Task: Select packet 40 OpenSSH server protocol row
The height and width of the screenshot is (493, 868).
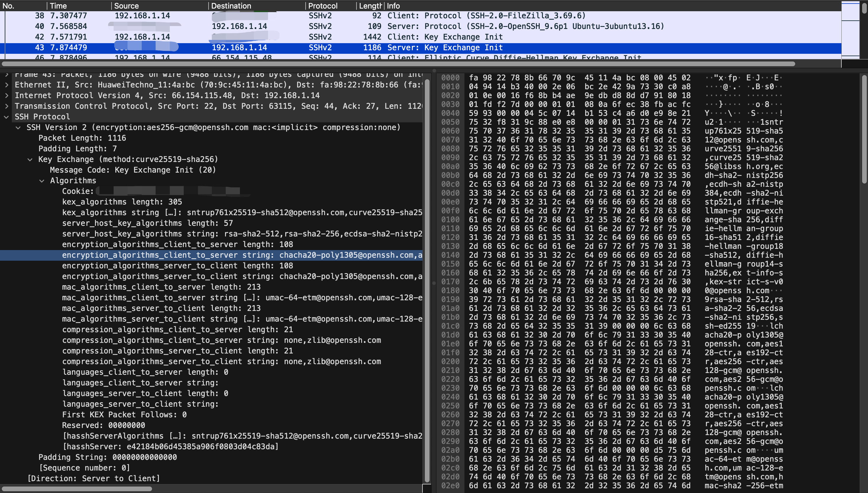Action: [421, 26]
